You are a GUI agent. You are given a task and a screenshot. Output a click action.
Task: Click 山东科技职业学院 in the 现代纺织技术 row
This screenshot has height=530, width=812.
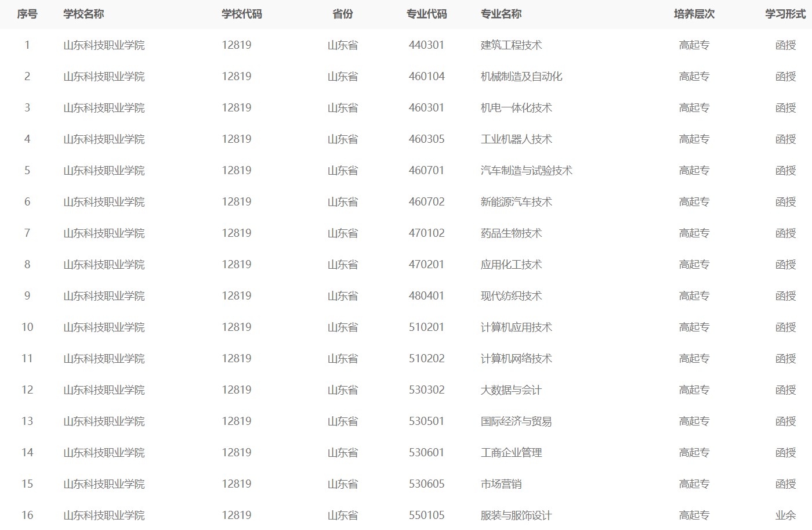104,296
